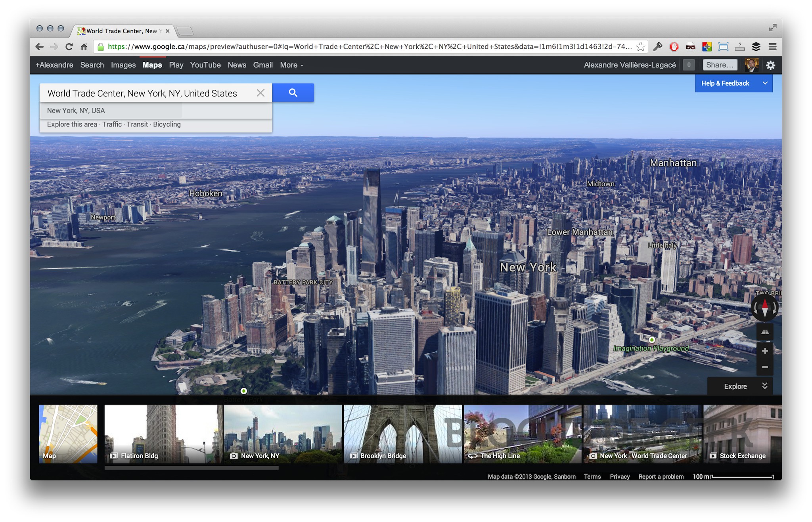The width and height of the screenshot is (812, 522).
Task: Open Brooklyn Bridge thumbnail
Action: (403, 434)
